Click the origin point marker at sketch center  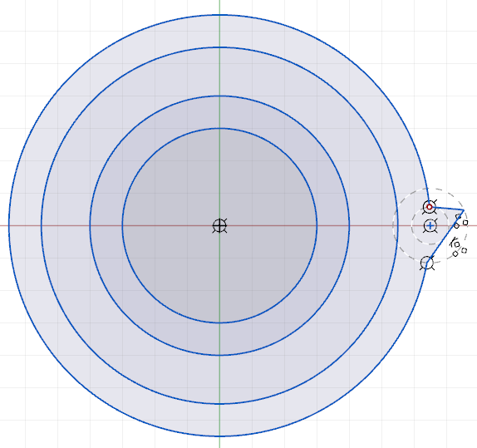[x=219, y=226]
